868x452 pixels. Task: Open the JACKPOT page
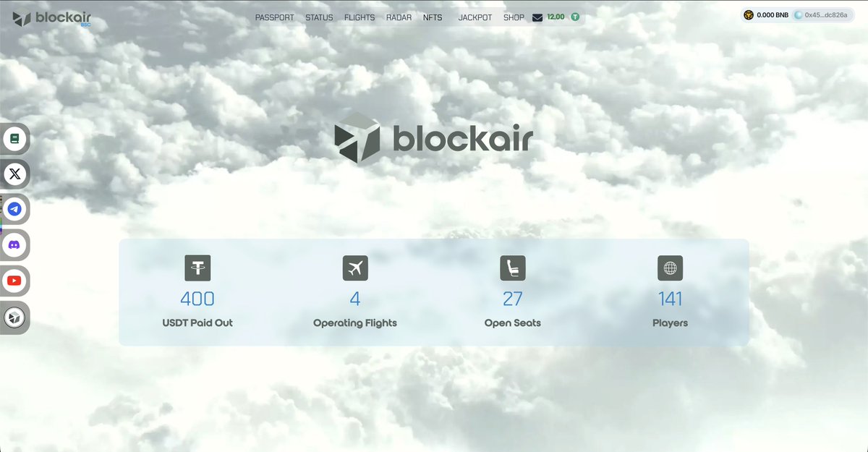coord(475,17)
